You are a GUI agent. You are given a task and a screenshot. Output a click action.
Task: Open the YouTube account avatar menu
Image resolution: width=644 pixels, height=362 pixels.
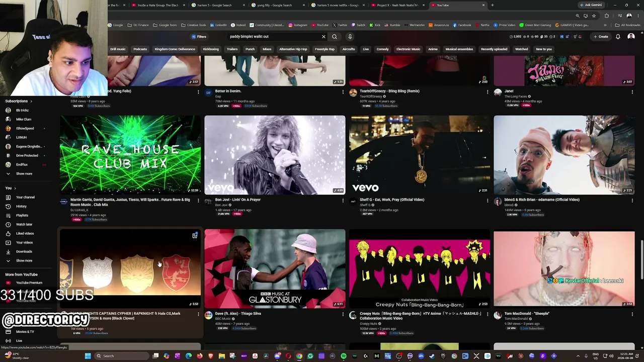tap(631, 37)
